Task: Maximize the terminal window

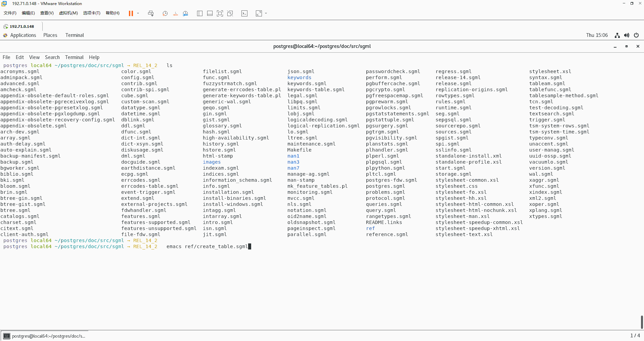Action: point(627,46)
